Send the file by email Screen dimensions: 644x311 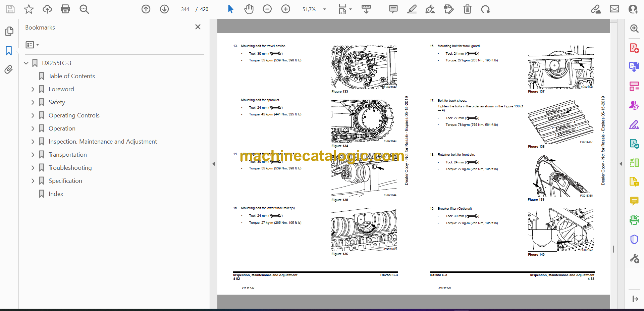tap(614, 9)
